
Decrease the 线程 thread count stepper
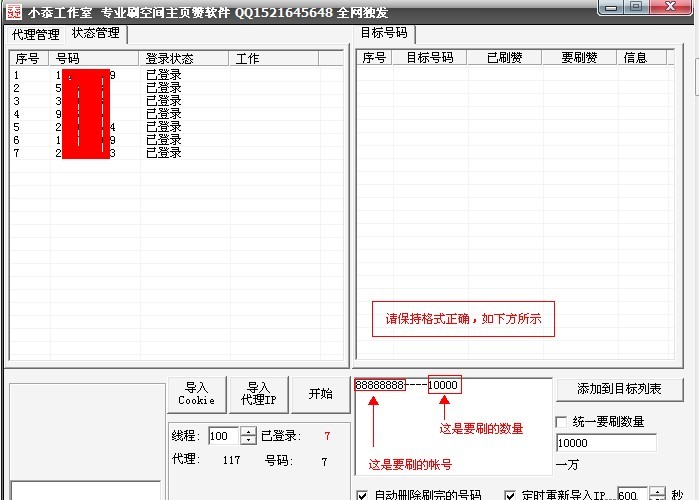248,440
